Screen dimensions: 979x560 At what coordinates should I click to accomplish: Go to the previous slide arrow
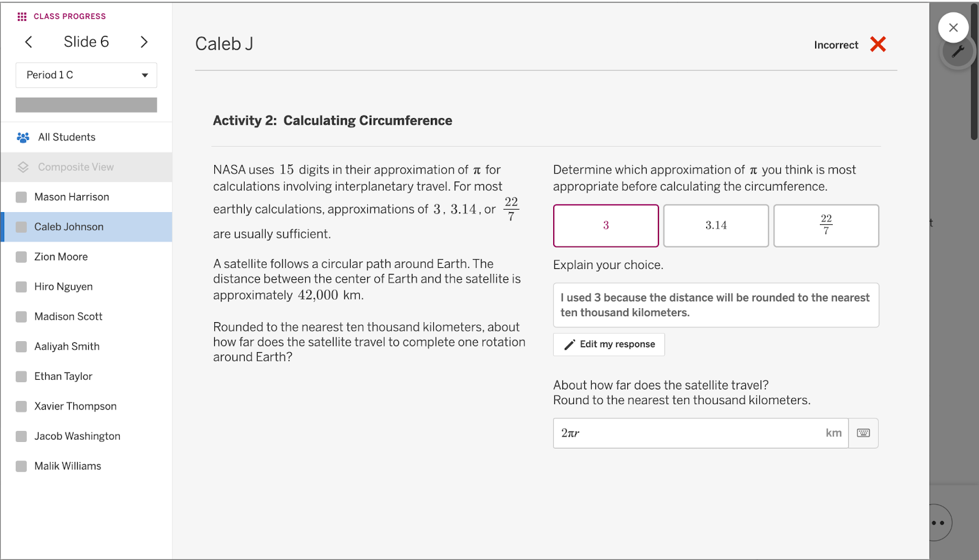[x=29, y=42]
